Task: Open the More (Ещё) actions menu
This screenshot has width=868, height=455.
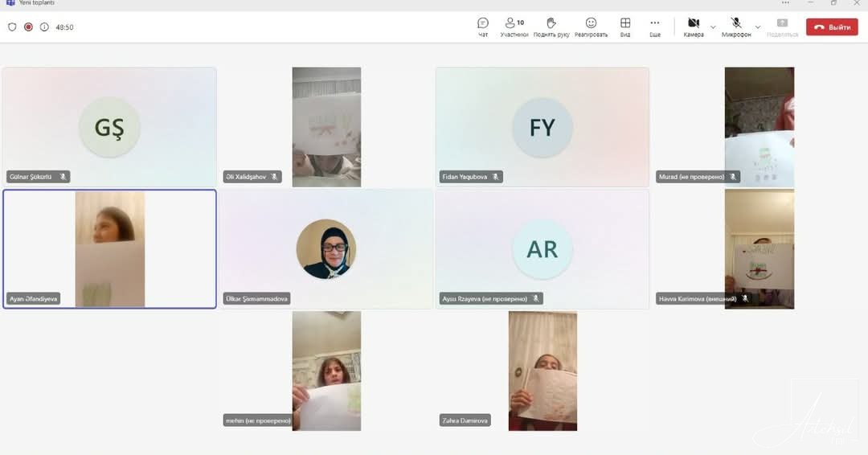Action: tap(655, 26)
